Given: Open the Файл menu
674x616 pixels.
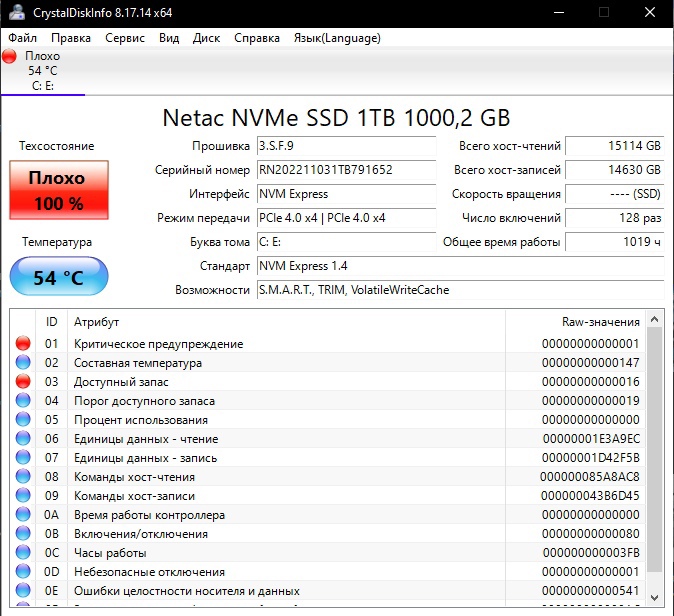Looking at the screenshot, I should 22,38.
